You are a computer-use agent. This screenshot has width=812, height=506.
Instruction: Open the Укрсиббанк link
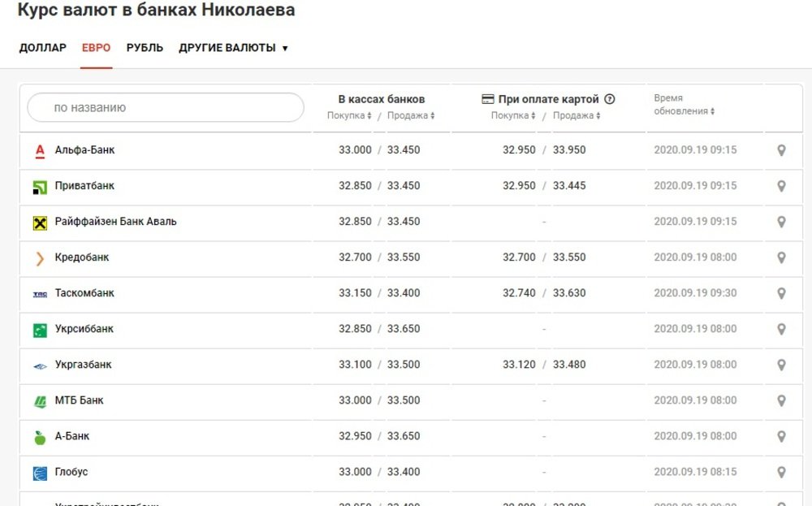(84, 328)
